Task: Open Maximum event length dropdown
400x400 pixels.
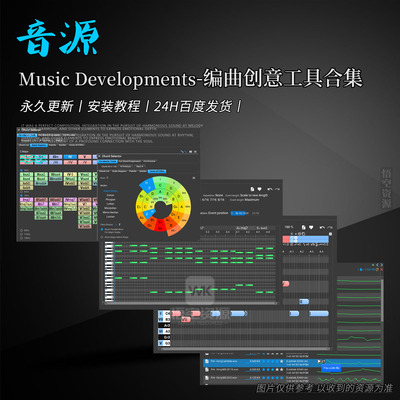Action: 252,200
